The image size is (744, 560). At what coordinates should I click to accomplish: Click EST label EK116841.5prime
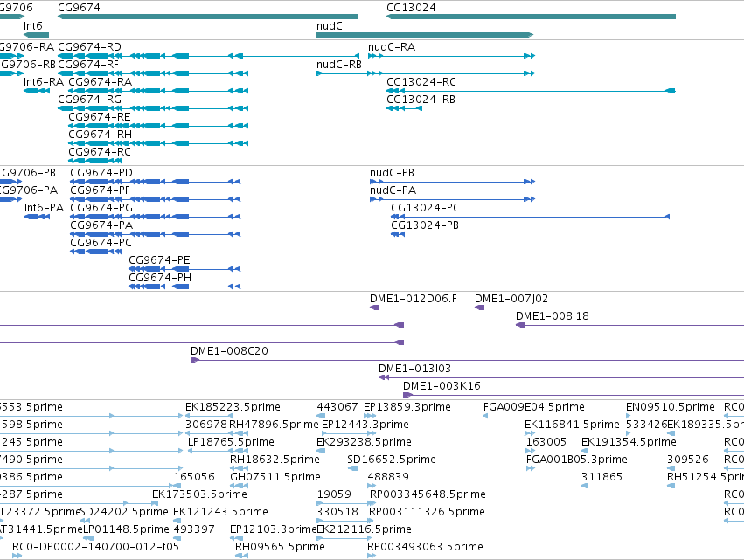[x=573, y=425]
